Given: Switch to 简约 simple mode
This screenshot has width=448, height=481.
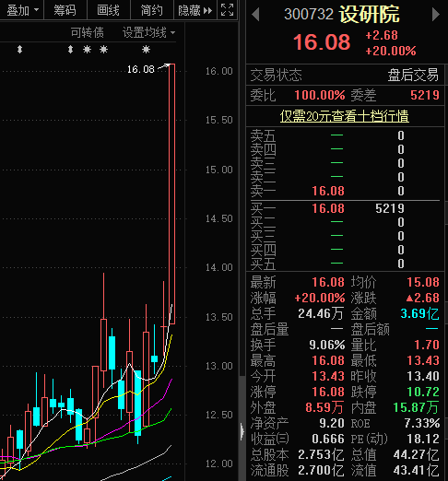Looking at the screenshot, I should coord(151,10).
